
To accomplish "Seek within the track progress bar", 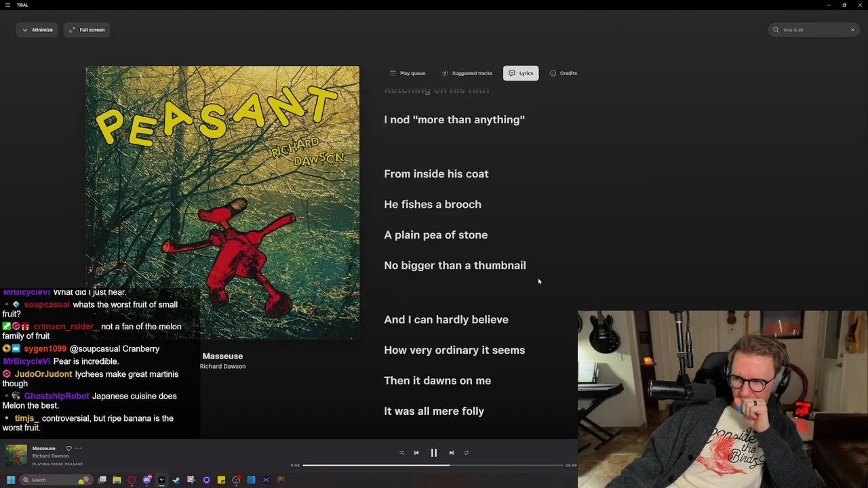I will 433,465.
